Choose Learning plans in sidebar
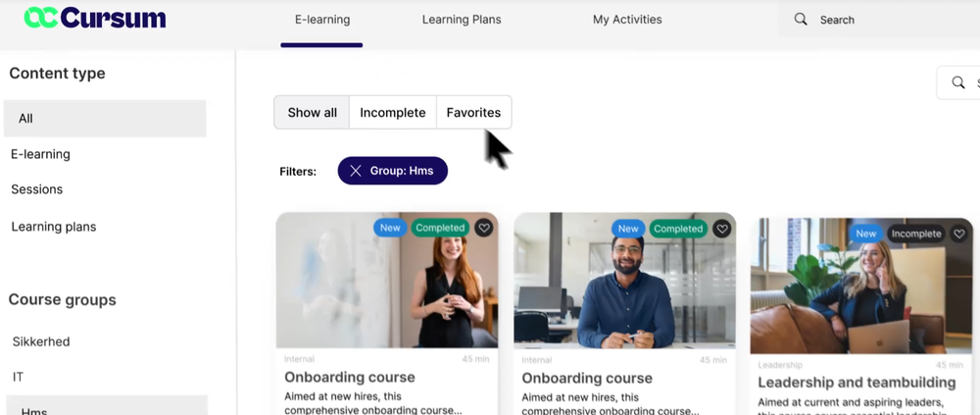980x415 pixels. pyautogui.click(x=54, y=227)
